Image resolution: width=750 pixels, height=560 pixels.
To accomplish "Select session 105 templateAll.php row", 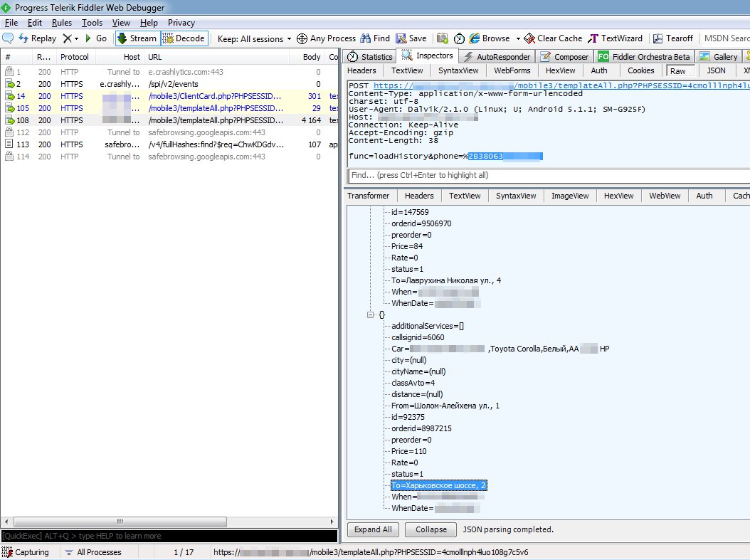I will pos(169,109).
